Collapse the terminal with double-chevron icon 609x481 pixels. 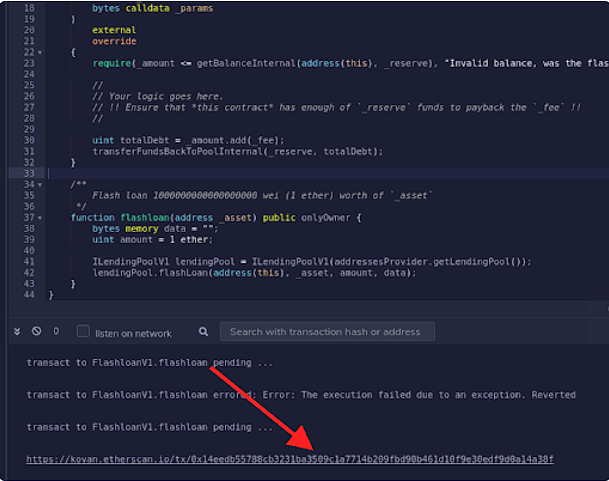(x=17, y=331)
